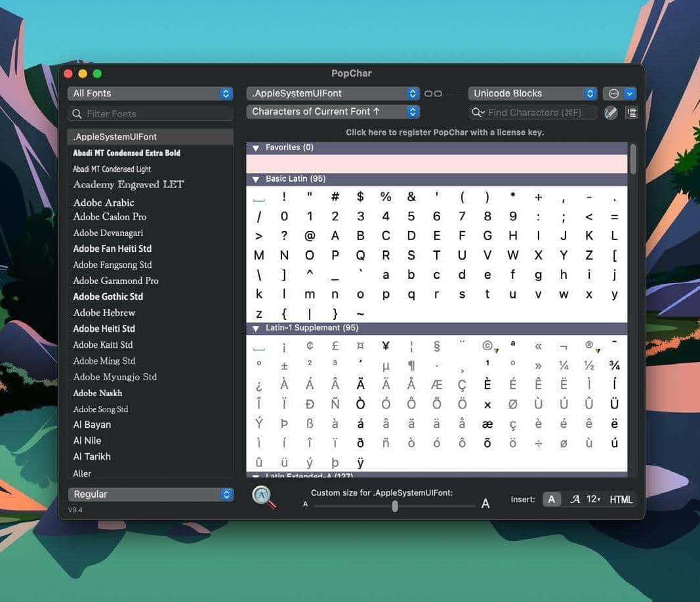700x602 pixels.
Task: Click the register PopChar license link
Action: point(445,132)
